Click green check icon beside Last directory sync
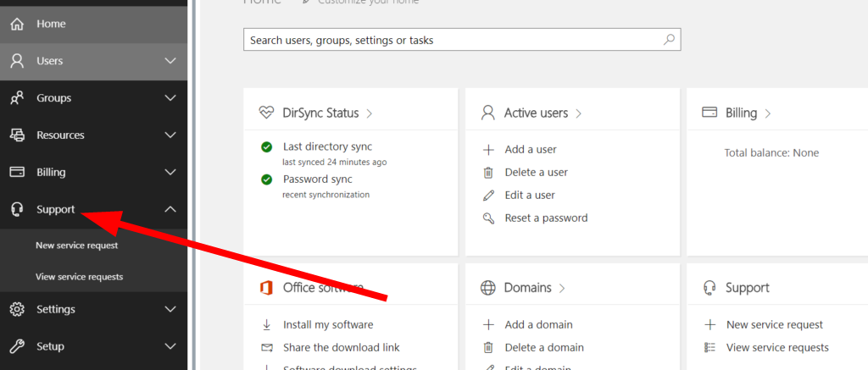 (x=266, y=147)
